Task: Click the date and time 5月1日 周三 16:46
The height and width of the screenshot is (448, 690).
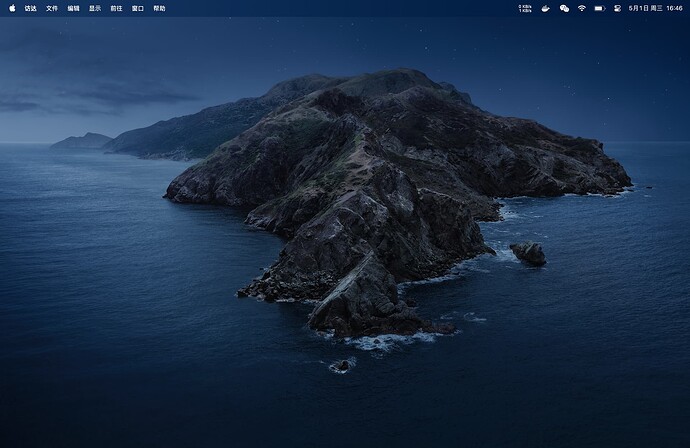Action: tap(656, 8)
